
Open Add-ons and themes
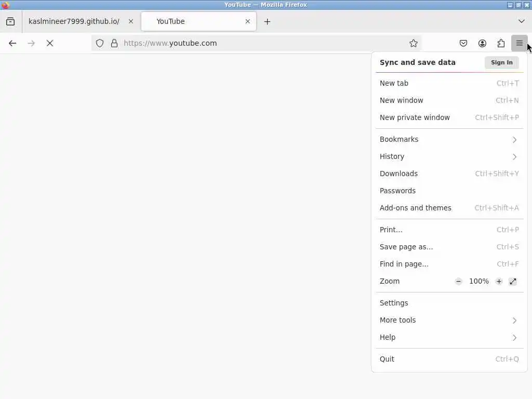tap(449, 208)
